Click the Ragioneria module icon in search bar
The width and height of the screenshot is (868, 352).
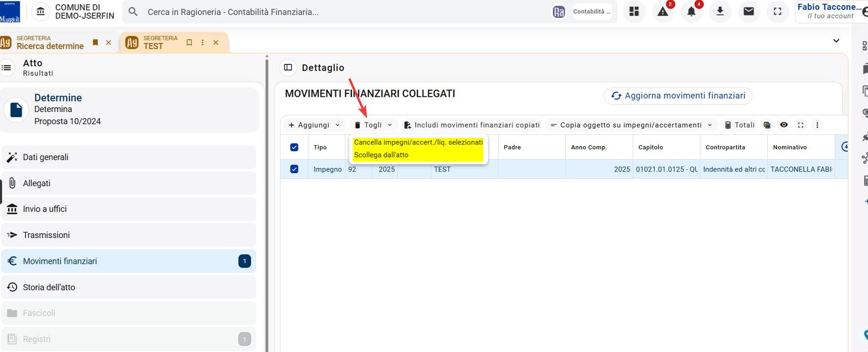pos(559,12)
